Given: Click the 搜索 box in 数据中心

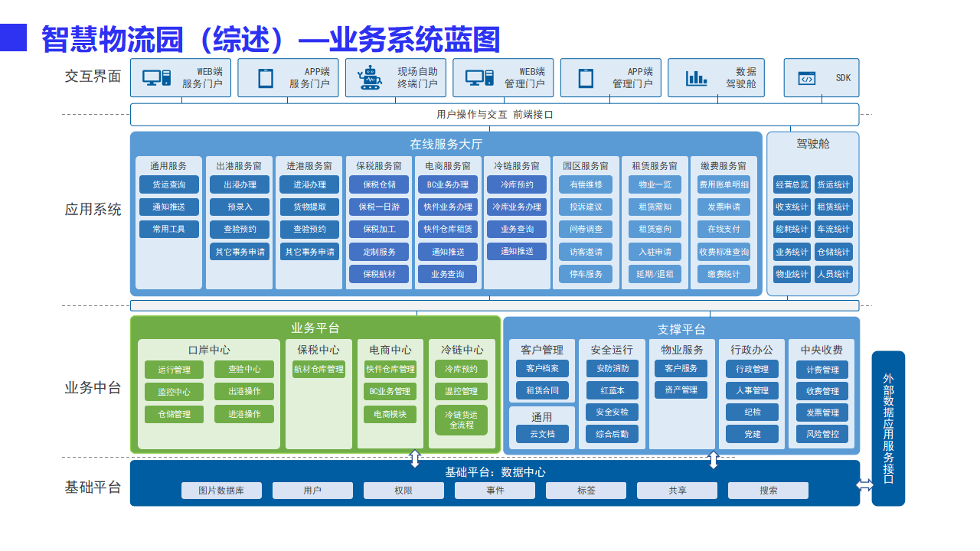Looking at the screenshot, I should [x=768, y=491].
